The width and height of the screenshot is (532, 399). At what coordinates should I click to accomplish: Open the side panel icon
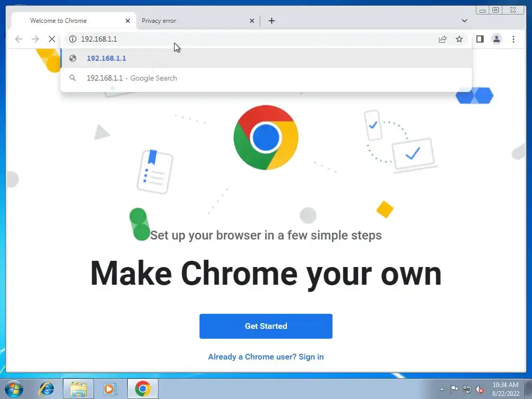(480, 39)
